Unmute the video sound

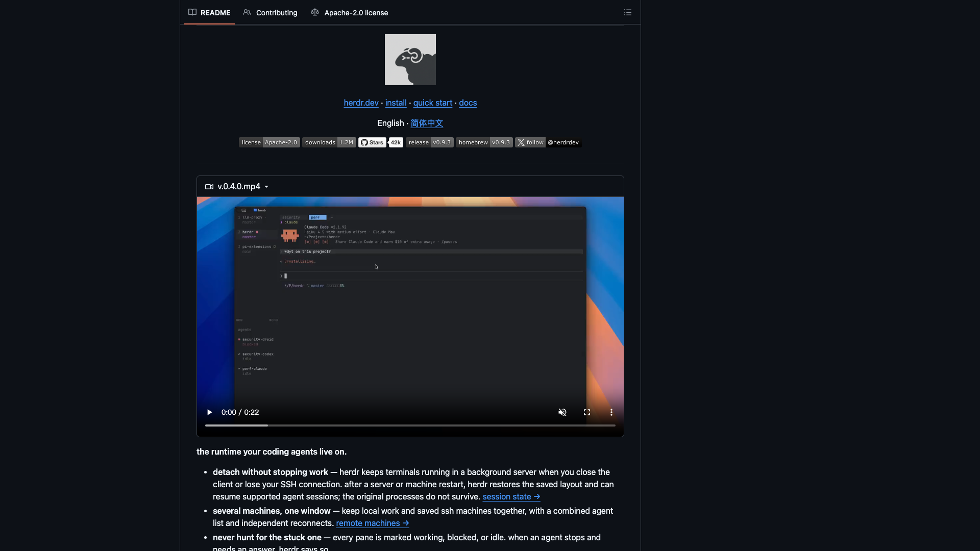[562, 412]
